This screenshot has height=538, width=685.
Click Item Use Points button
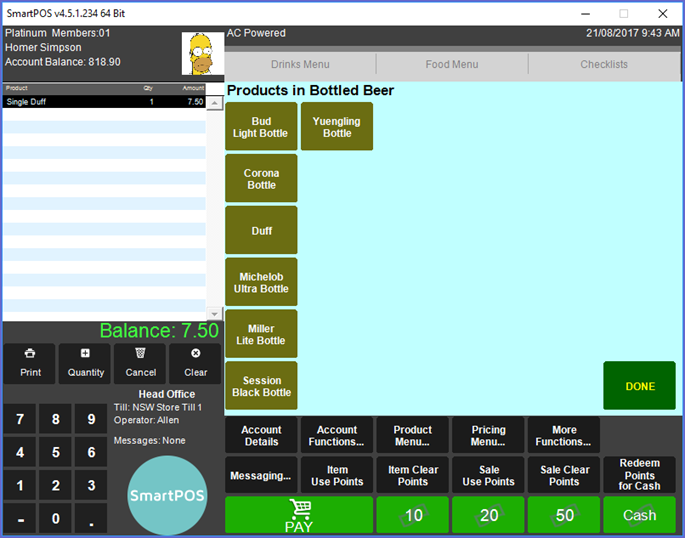click(x=337, y=475)
